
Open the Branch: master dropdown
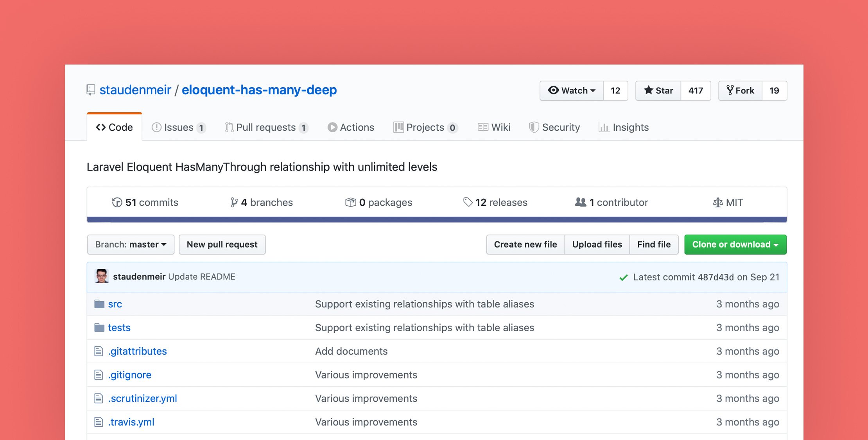(x=131, y=245)
